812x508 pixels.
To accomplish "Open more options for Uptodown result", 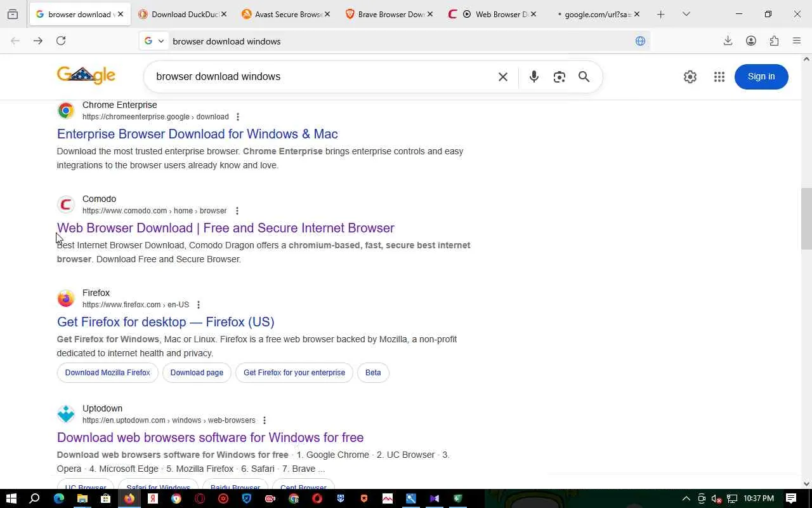I will (x=265, y=420).
